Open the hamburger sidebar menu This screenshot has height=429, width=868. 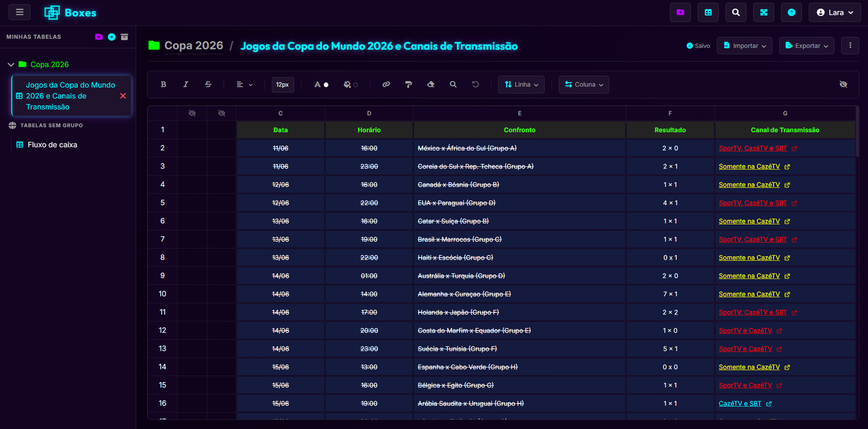[x=20, y=12]
